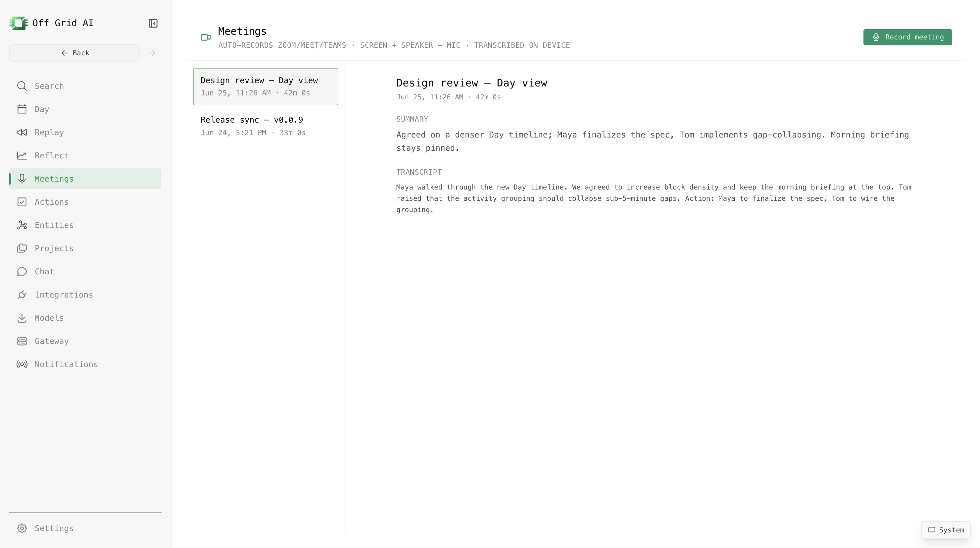The width and height of the screenshot is (980, 548).
Task: Select Search menu label
Action: (x=49, y=86)
